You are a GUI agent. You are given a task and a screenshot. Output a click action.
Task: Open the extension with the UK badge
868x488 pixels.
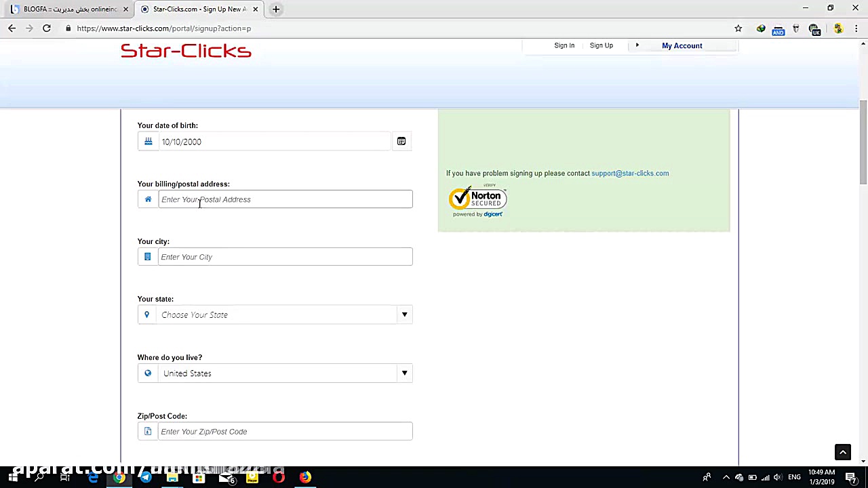click(x=814, y=29)
